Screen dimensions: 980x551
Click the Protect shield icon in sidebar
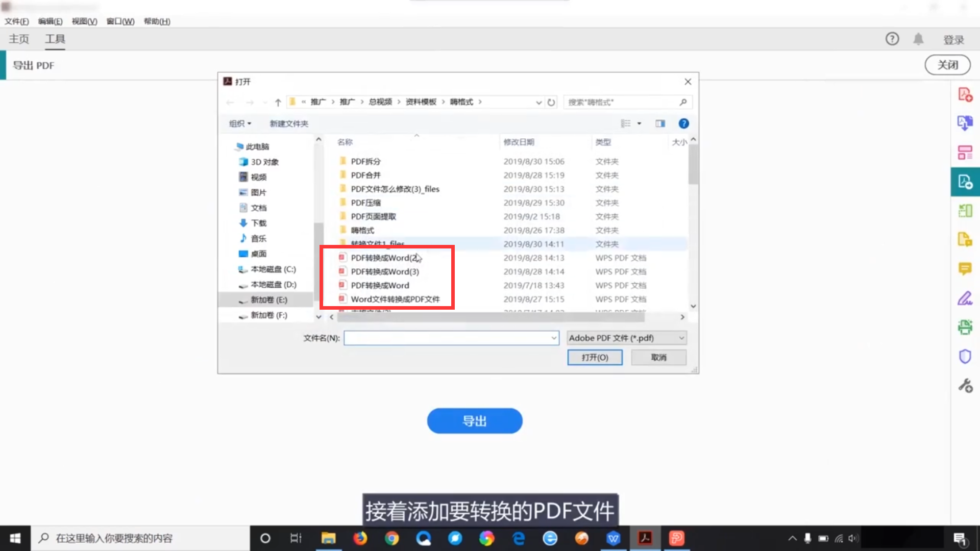click(x=965, y=356)
